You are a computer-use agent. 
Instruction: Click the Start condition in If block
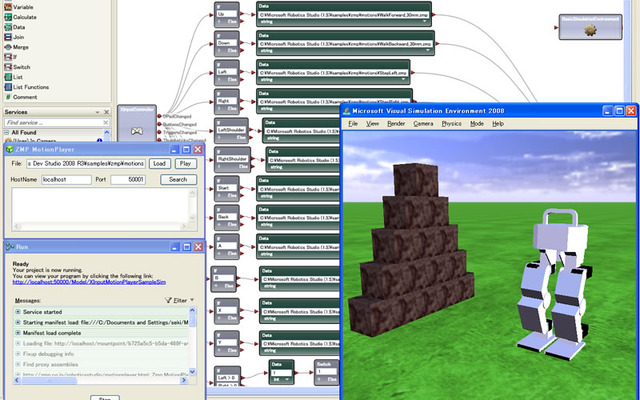[227, 188]
